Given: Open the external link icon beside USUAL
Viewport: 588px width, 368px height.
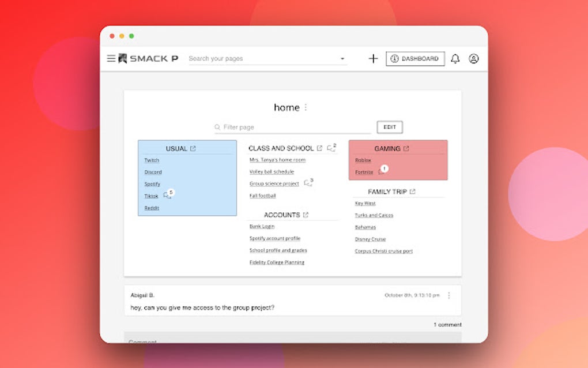Looking at the screenshot, I should point(193,148).
